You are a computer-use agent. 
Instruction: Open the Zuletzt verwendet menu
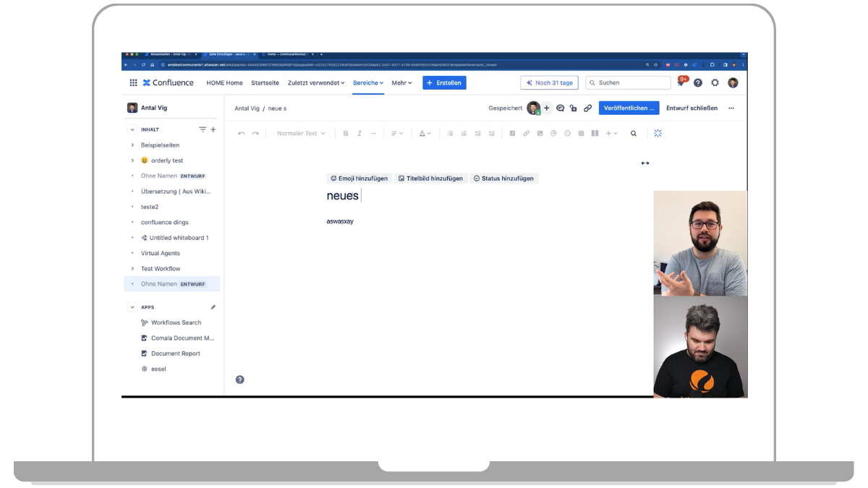tap(315, 83)
